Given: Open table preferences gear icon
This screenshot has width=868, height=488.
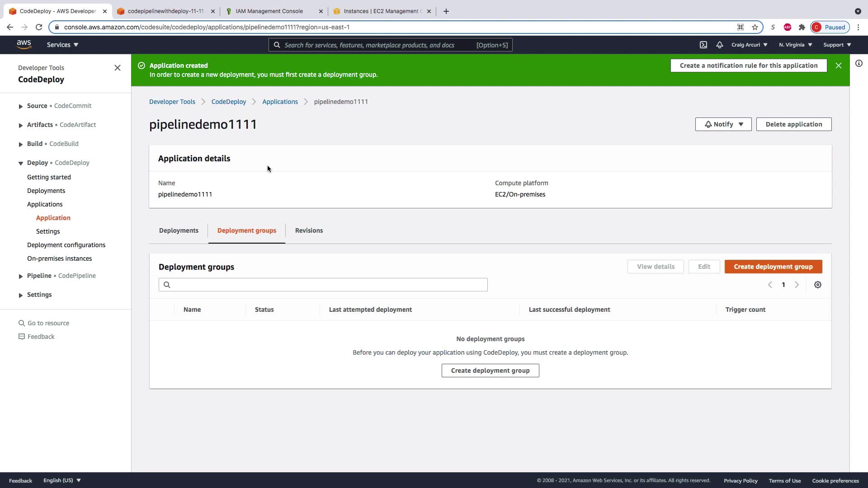Looking at the screenshot, I should (818, 285).
